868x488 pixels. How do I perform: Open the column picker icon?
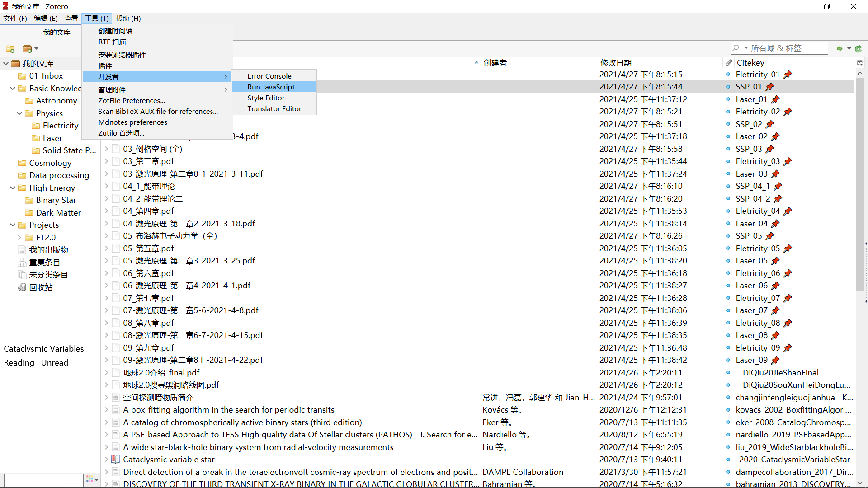pos(860,63)
